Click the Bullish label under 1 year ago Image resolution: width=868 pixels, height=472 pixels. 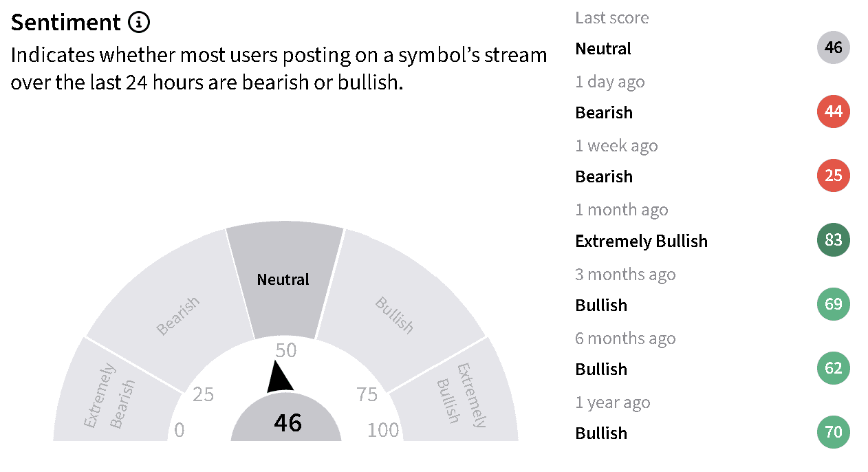tap(601, 433)
